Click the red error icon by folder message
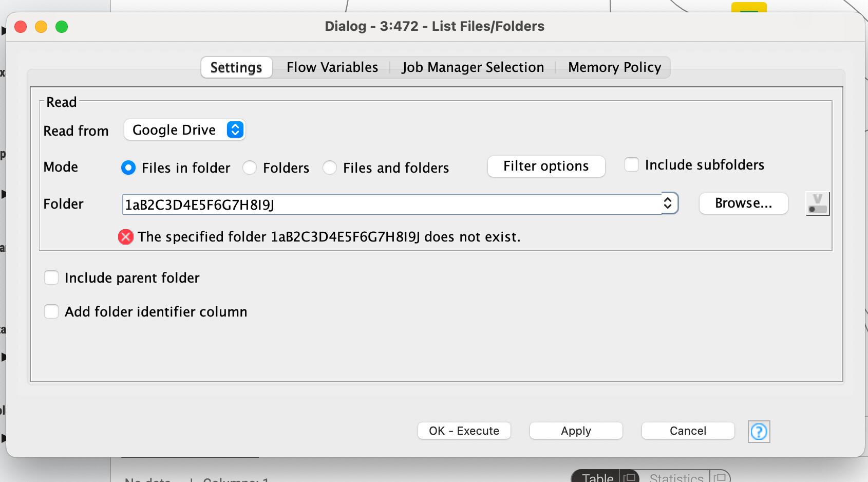Image resolution: width=868 pixels, height=482 pixels. [x=126, y=237]
